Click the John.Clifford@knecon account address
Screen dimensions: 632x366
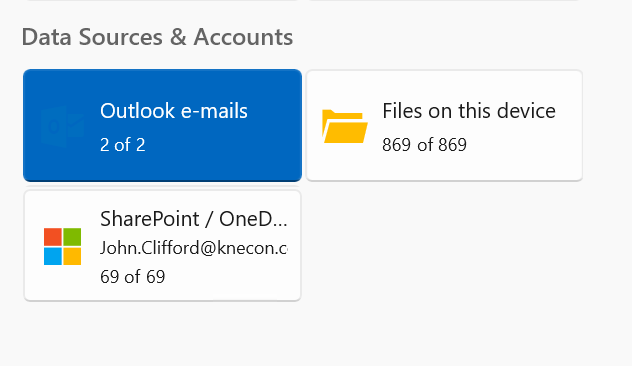[194, 248]
